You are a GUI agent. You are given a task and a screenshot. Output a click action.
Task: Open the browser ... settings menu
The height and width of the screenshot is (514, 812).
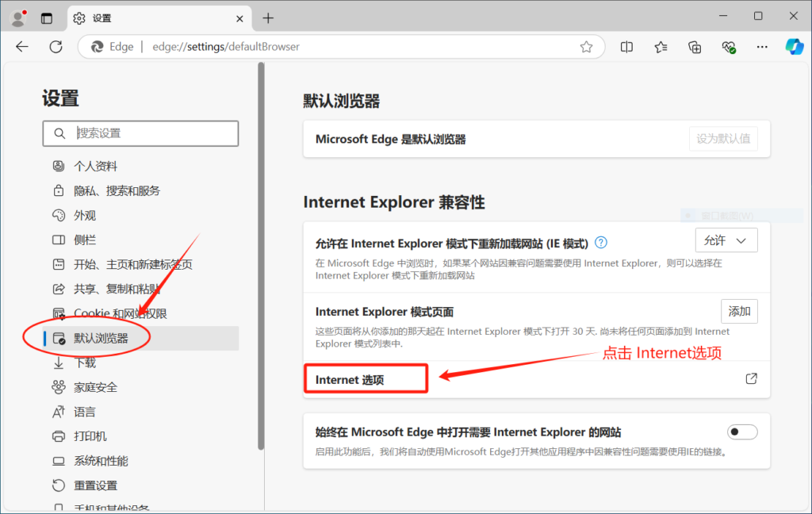(762, 47)
